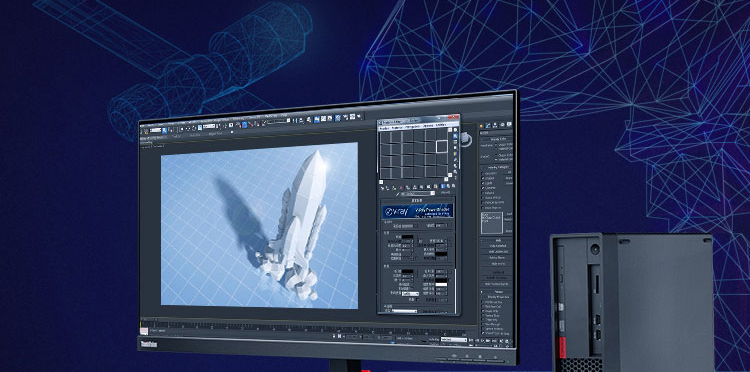Open the white dropdown in V-Ray reflection section

410,294
